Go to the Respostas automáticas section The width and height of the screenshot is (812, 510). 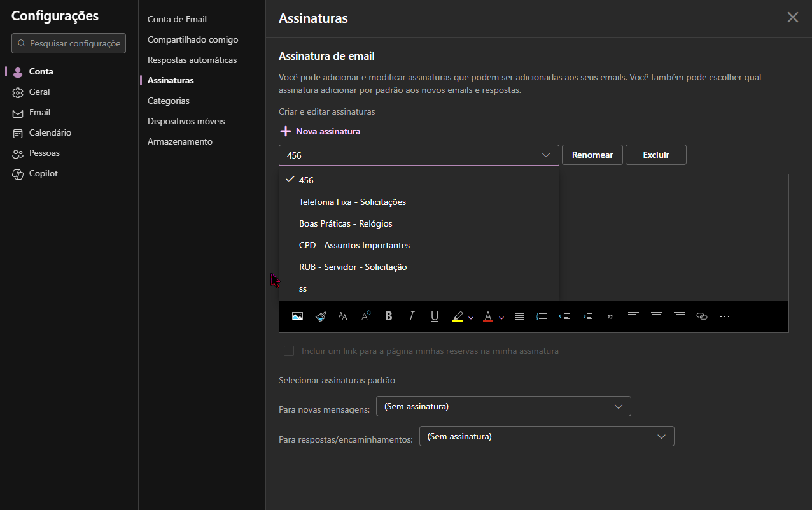(x=192, y=60)
